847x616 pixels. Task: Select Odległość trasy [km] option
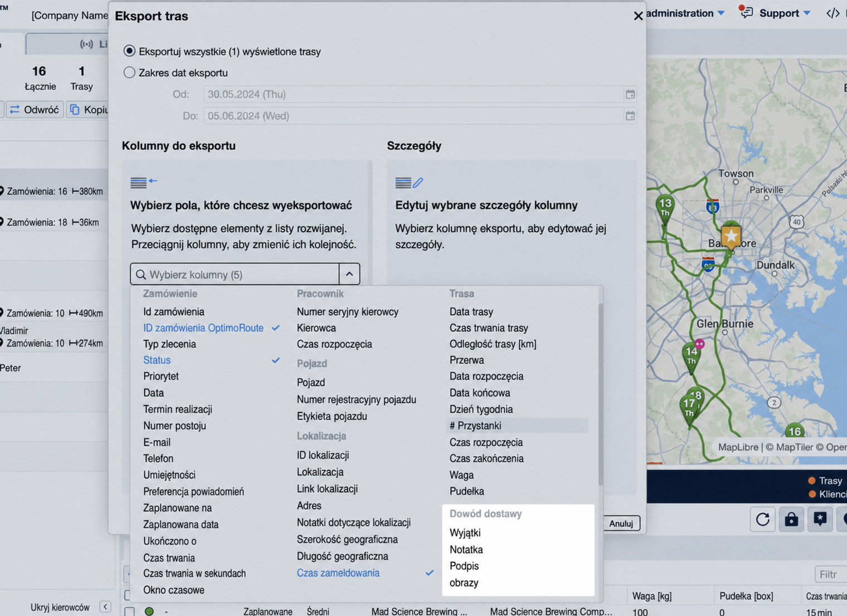[x=493, y=344]
